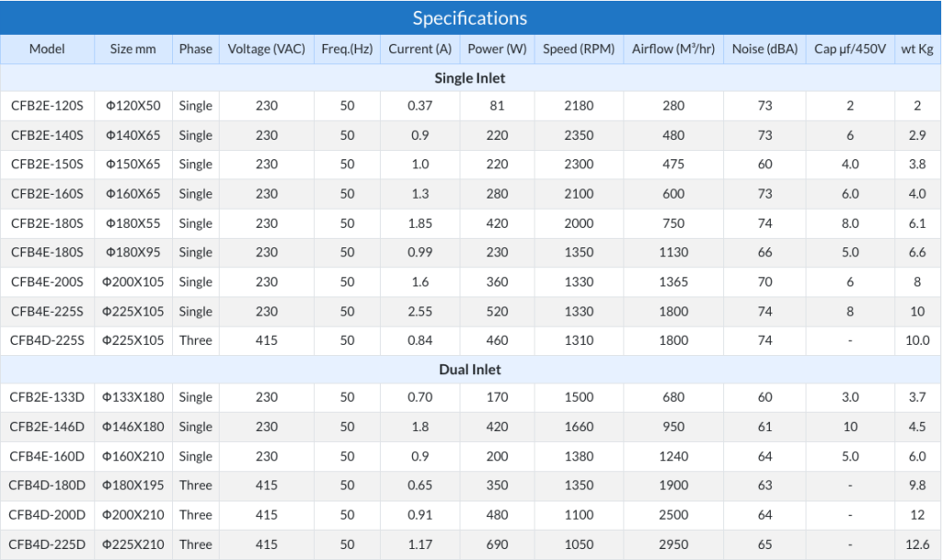This screenshot has width=942, height=560.
Task: Select the Cap µf/450V column header
Action: pos(850,50)
